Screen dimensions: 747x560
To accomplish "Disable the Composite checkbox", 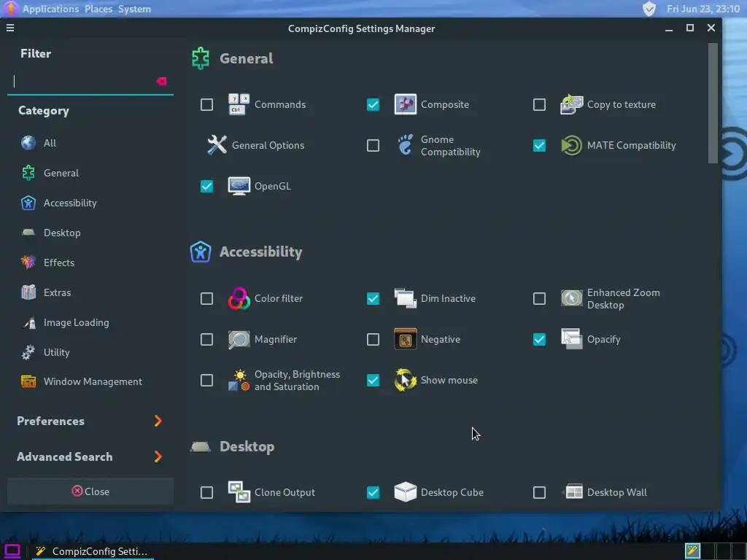I will tap(373, 104).
